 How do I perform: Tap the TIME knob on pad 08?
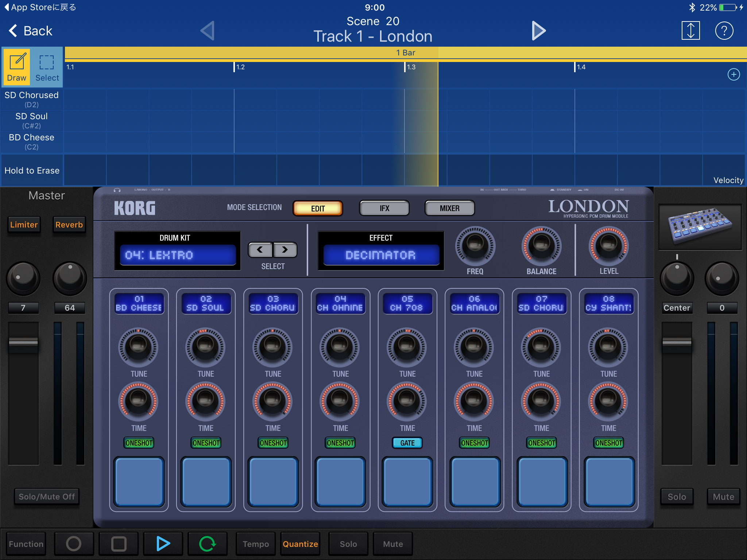pyautogui.click(x=608, y=401)
